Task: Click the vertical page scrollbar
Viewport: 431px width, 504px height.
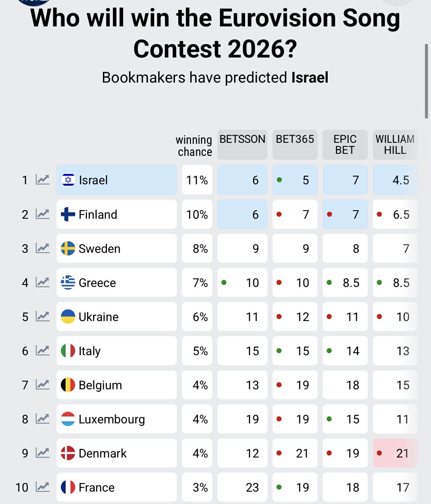Action: pos(426,81)
